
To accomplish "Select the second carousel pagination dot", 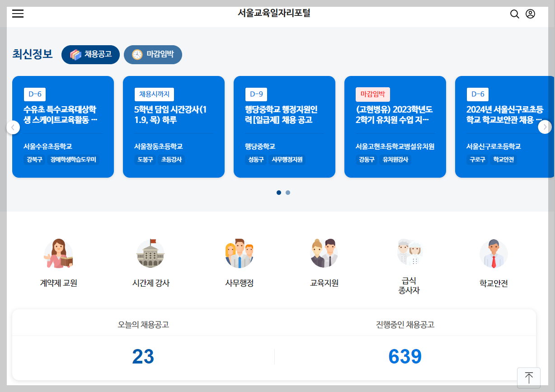I will click(288, 192).
